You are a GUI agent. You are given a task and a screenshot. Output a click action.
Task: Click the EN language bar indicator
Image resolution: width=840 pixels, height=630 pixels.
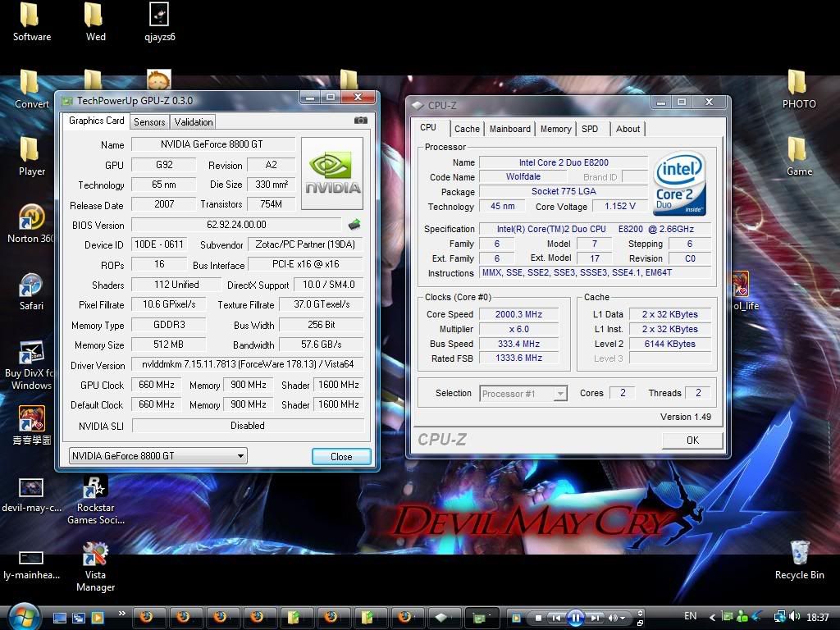tap(691, 616)
